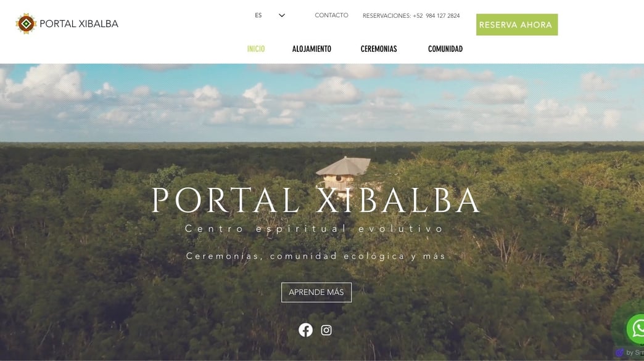Click the treehouse in the jungle video
Screen dimensions: 644x361
(x=344, y=174)
